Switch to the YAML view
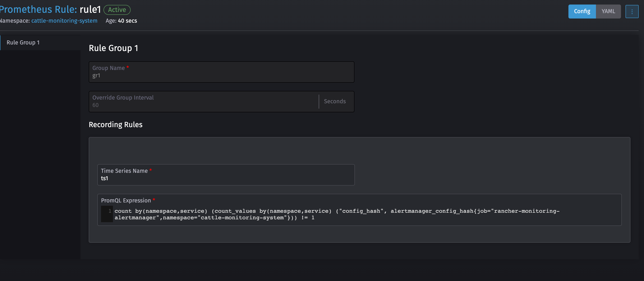This screenshot has width=644, height=281. tap(608, 12)
